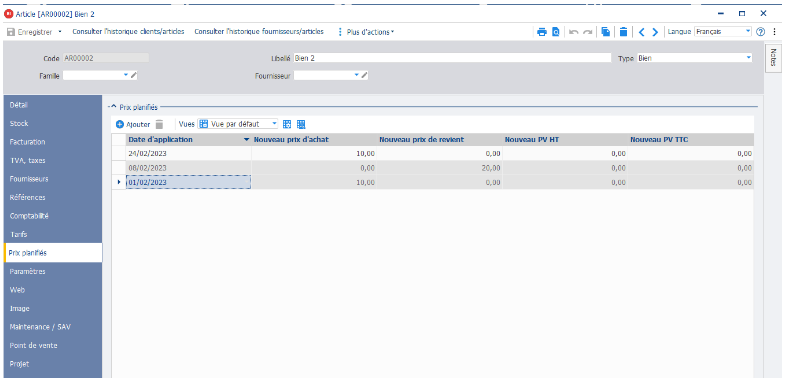Click the pencil icon next to Famille
This screenshot has width=786, height=381.
(x=133, y=75)
